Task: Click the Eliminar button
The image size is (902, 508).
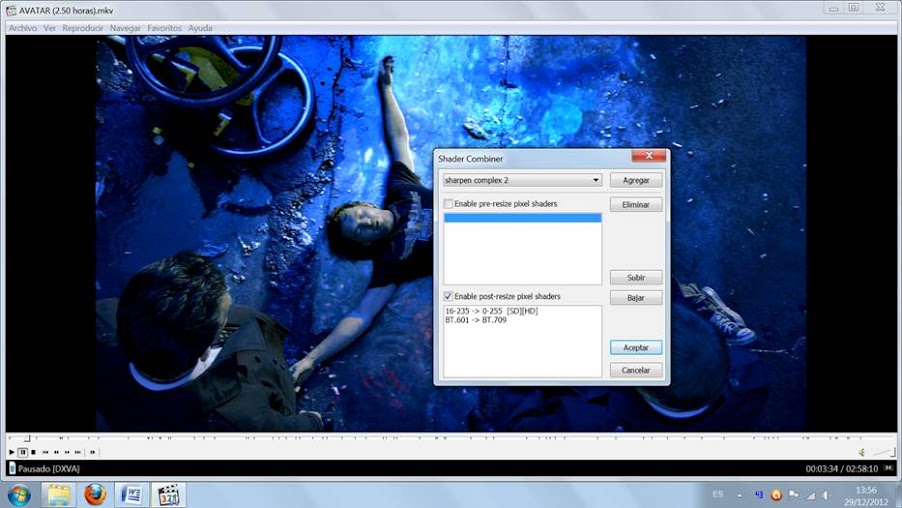Action: click(x=636, y=204)
